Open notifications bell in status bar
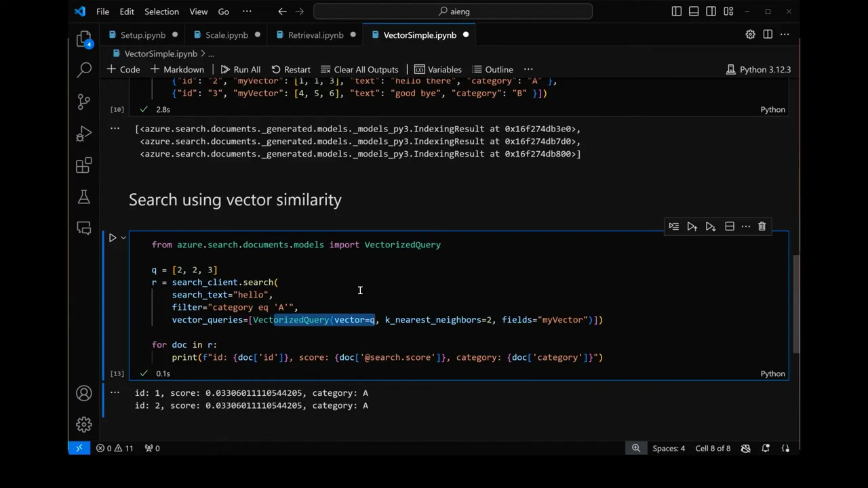 (766, 448)
